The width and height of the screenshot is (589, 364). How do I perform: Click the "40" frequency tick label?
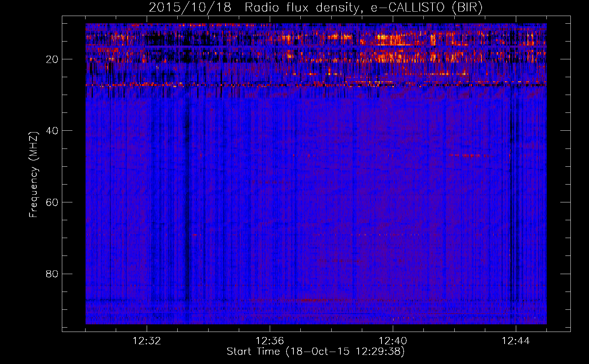click(52, 131)
